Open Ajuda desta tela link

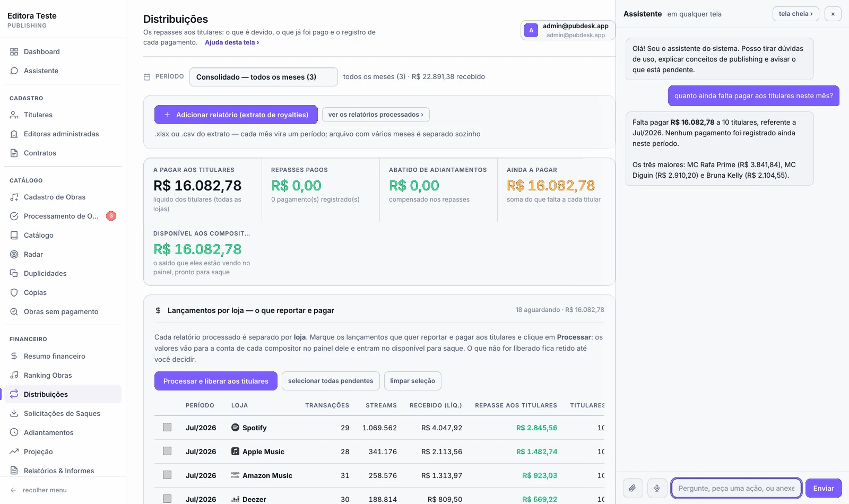232,42
